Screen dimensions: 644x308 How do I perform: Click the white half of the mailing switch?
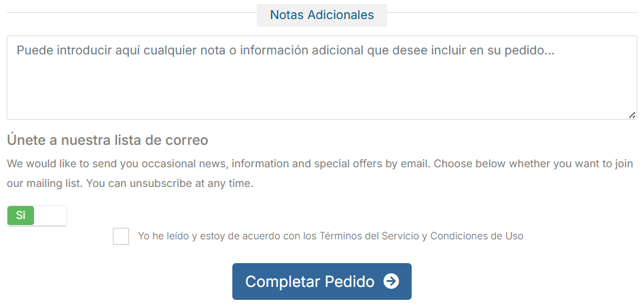coord(50,216)
